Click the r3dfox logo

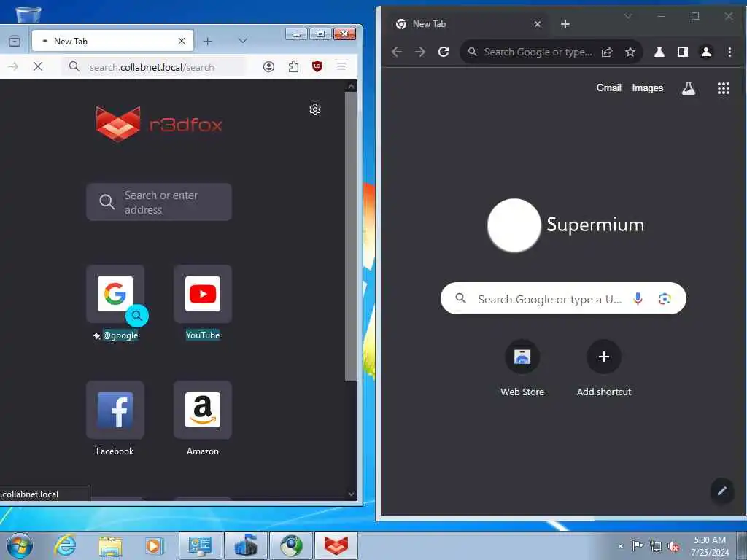point(159,124)
